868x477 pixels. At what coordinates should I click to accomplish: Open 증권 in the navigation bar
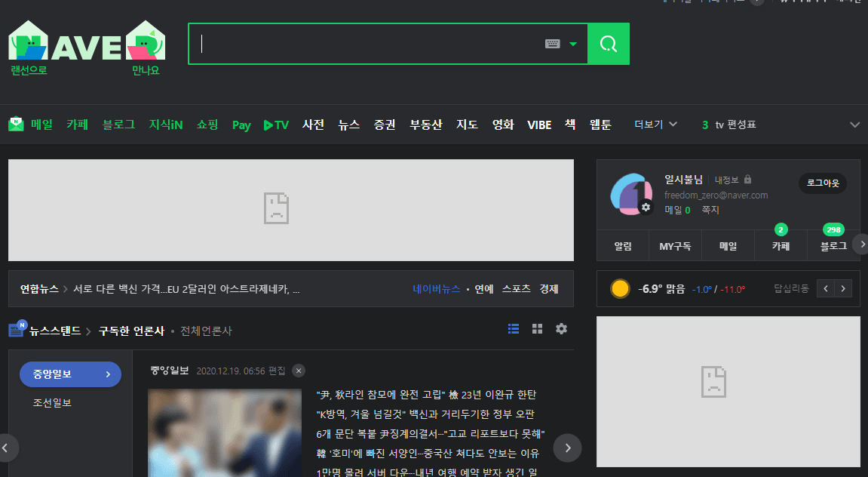(385, 124)
